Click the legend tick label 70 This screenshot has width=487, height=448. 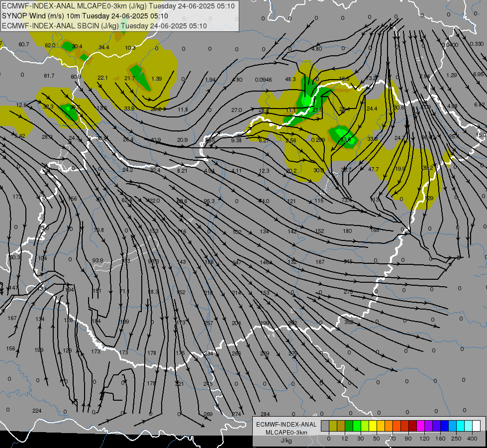click(392, 439)
